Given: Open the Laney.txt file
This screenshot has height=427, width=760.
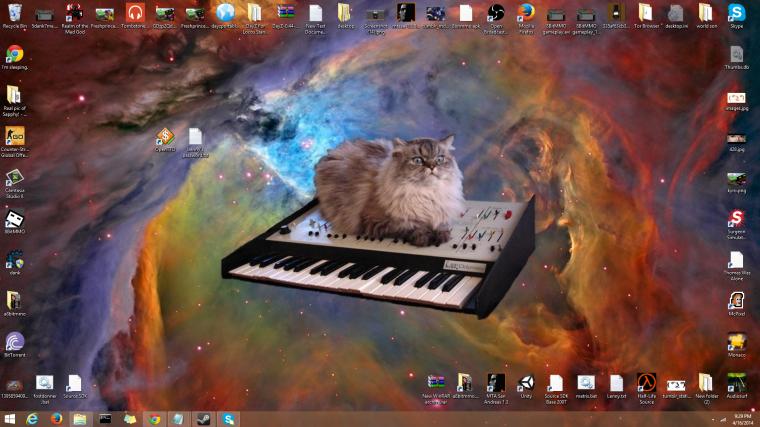Looking at the screenshot, I should click(616, 386).
